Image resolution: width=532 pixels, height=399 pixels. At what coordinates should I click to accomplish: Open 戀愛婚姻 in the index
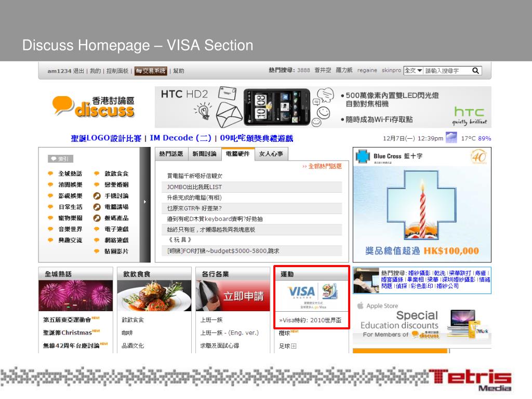(x=116, y=184)
